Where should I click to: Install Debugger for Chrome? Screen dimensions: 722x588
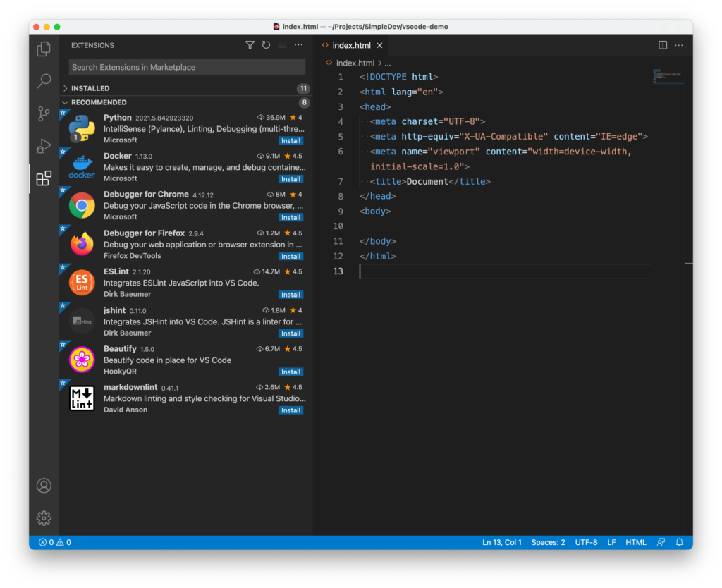click(x=290, y=217)
